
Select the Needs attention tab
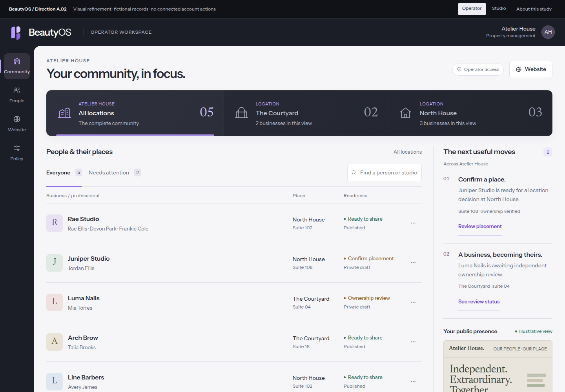[115, 173]
